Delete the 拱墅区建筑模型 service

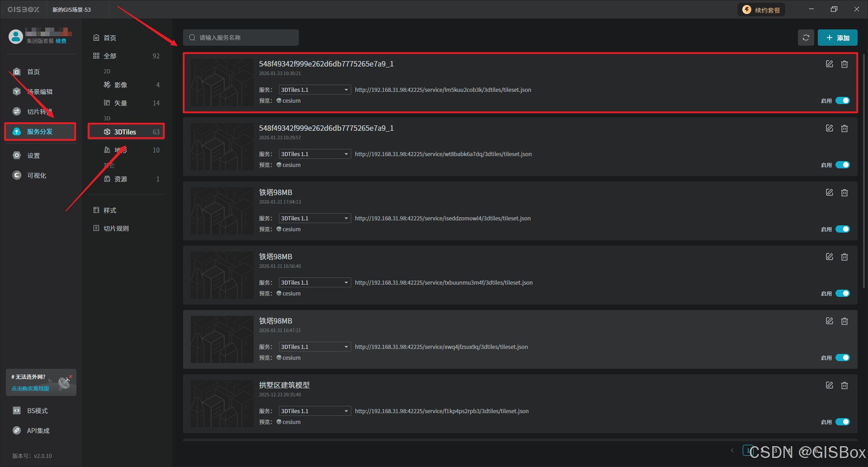pyautogui.click(x=844, y=385)
